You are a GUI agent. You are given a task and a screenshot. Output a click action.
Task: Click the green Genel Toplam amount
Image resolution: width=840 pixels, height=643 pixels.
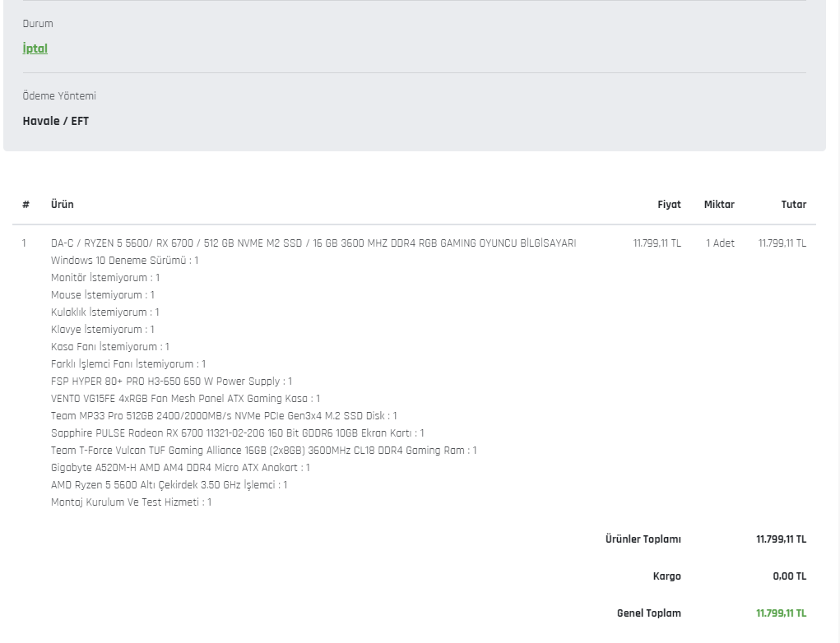(781, 613)
